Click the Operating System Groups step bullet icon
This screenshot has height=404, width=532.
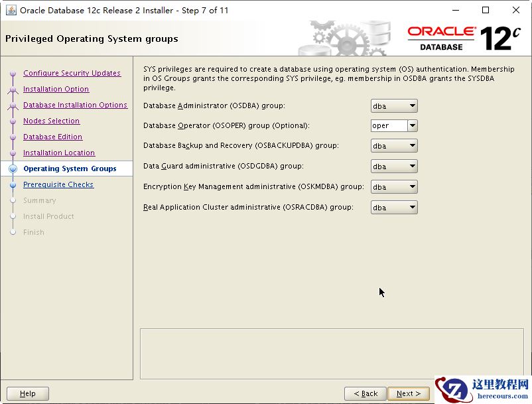click(13, 168)
